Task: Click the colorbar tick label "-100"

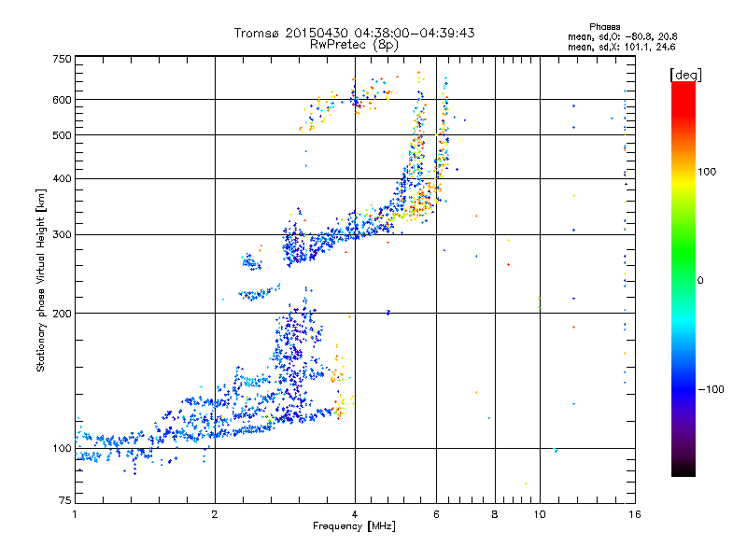Action: coord(711,389)
